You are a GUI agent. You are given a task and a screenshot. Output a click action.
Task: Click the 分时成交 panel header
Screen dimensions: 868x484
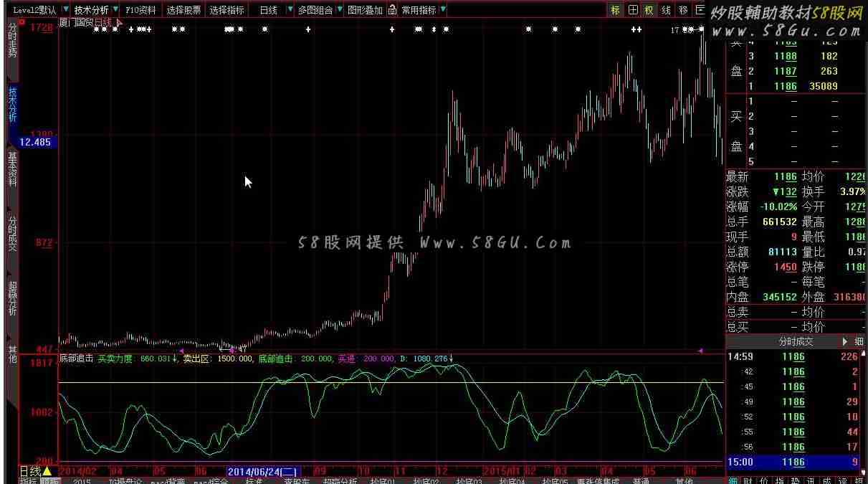point(796,342)
